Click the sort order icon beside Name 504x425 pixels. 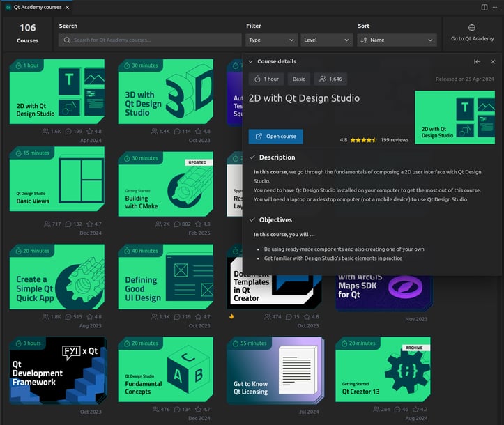pyautogui.click(x=364, y=40)
